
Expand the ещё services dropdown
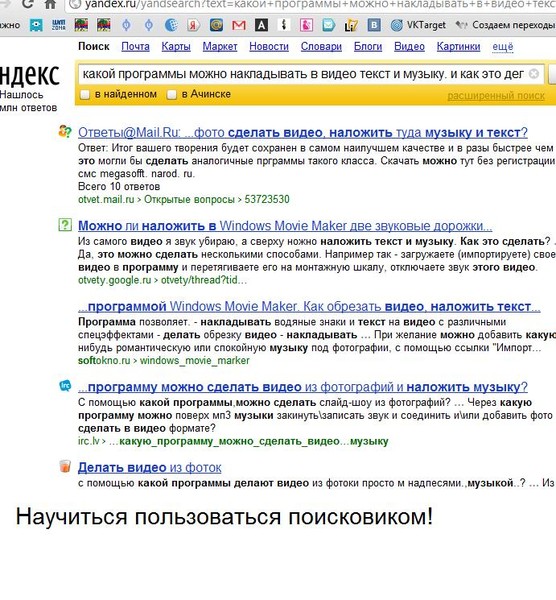click(503, 47)
